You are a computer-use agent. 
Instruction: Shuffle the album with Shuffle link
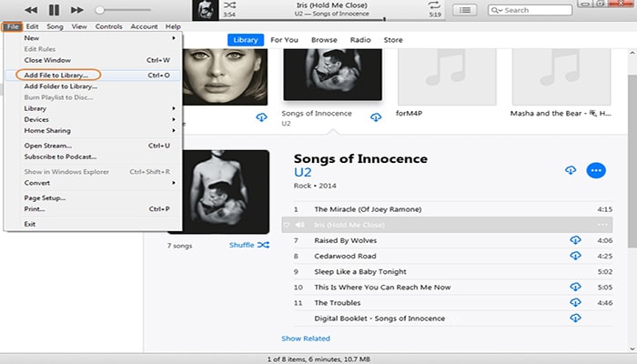click(249, 245)
